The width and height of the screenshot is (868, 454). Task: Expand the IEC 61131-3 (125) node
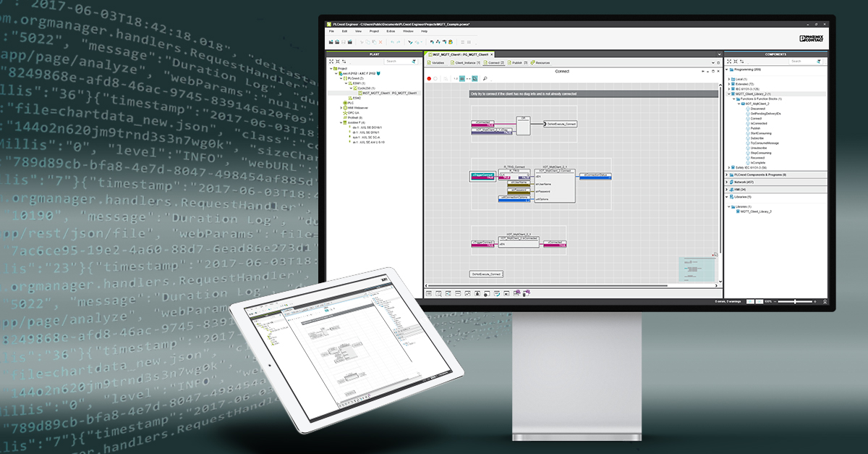pos(729,89)
